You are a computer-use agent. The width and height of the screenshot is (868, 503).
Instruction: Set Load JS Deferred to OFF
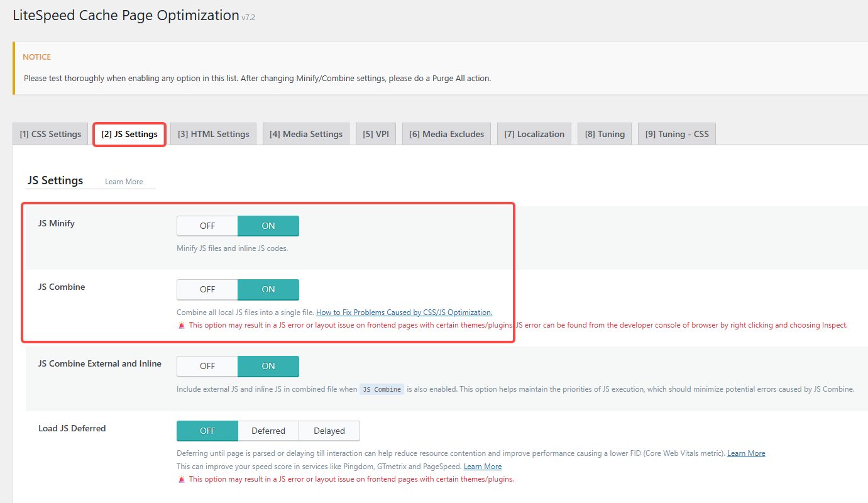pos(207,431)
